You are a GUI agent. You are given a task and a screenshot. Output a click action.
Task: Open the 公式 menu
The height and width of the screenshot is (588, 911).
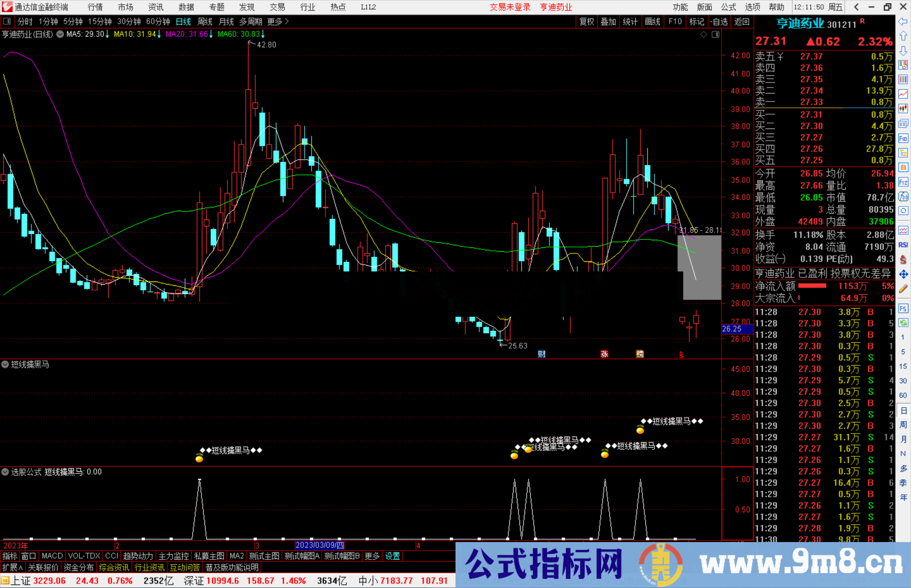point(728,7)
